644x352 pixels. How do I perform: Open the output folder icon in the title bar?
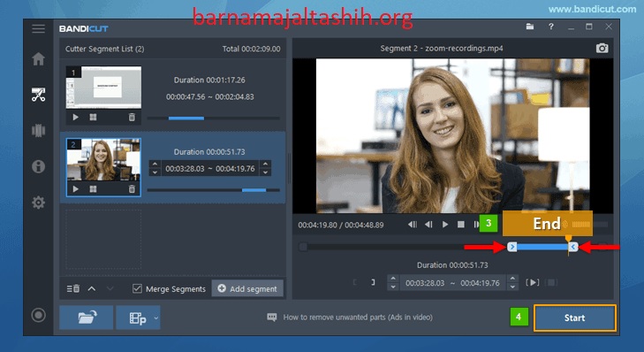click(x=530, y=27)
